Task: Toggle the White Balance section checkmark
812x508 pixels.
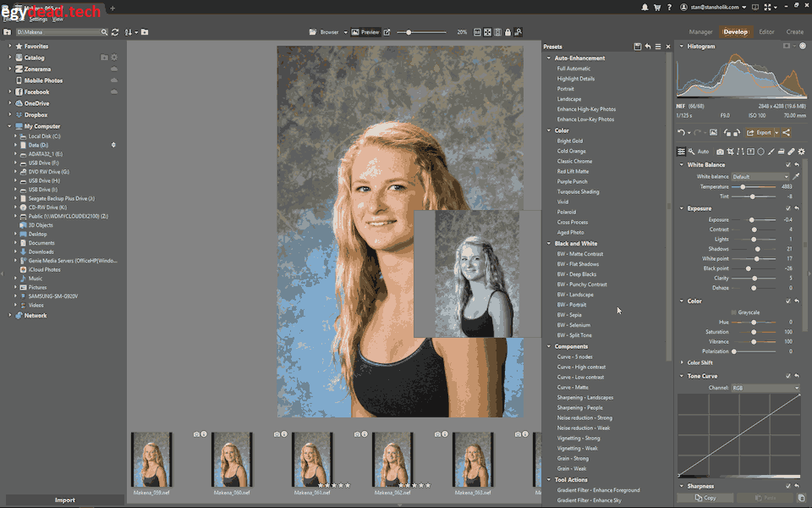Action: [x=788, y=164]
